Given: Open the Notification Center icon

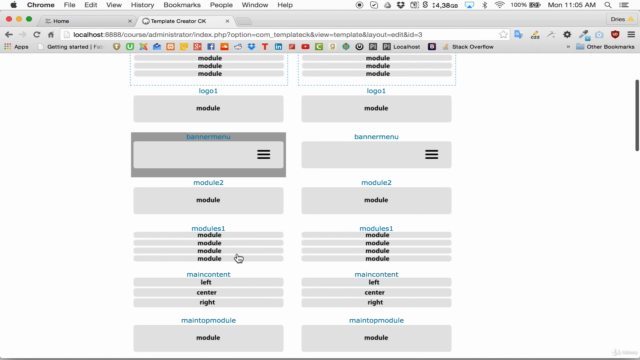Looking at the screenshot, I should pyautogui.click(x=624, y=5).
